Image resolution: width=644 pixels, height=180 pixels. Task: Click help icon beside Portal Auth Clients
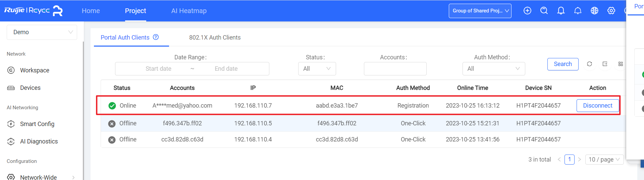(156, 37)
